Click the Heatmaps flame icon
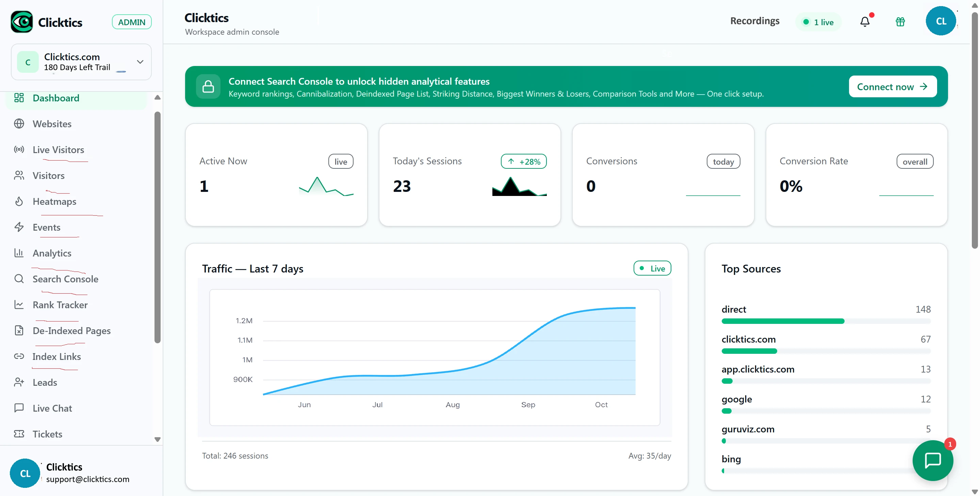Screen dimensions: 980x496 19,201
